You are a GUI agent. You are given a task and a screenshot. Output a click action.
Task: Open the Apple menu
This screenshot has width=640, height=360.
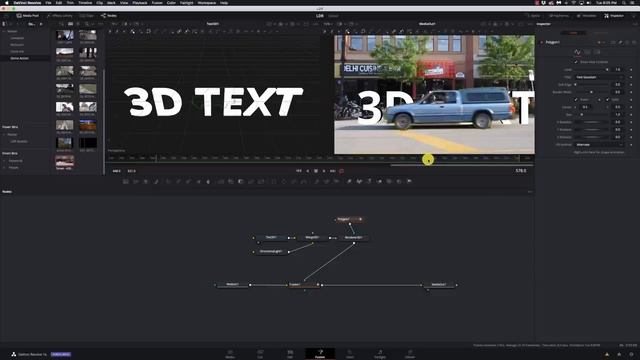tap(7, 2)
